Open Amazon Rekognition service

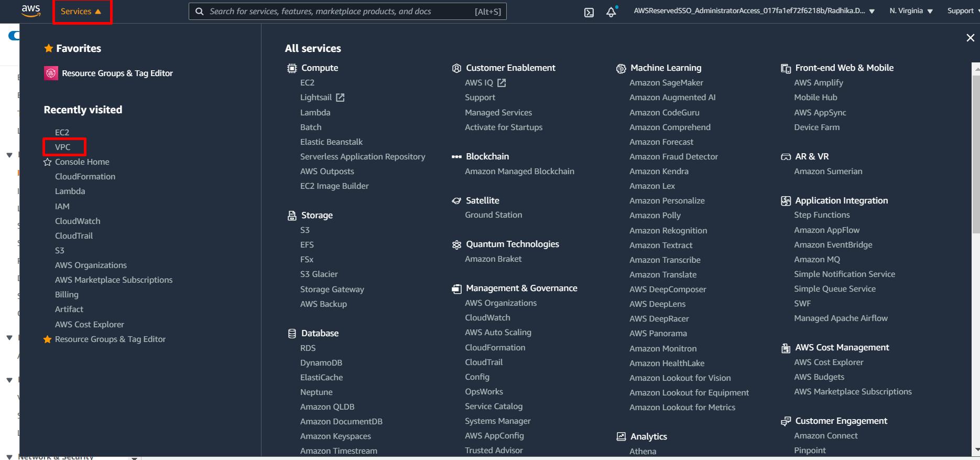pos(668,231)
